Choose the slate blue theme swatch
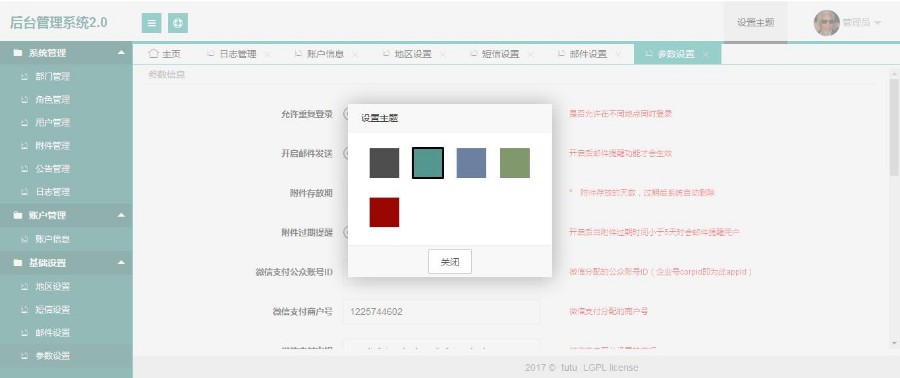Screen dimensions: 900x378 [x=471, y=163]
